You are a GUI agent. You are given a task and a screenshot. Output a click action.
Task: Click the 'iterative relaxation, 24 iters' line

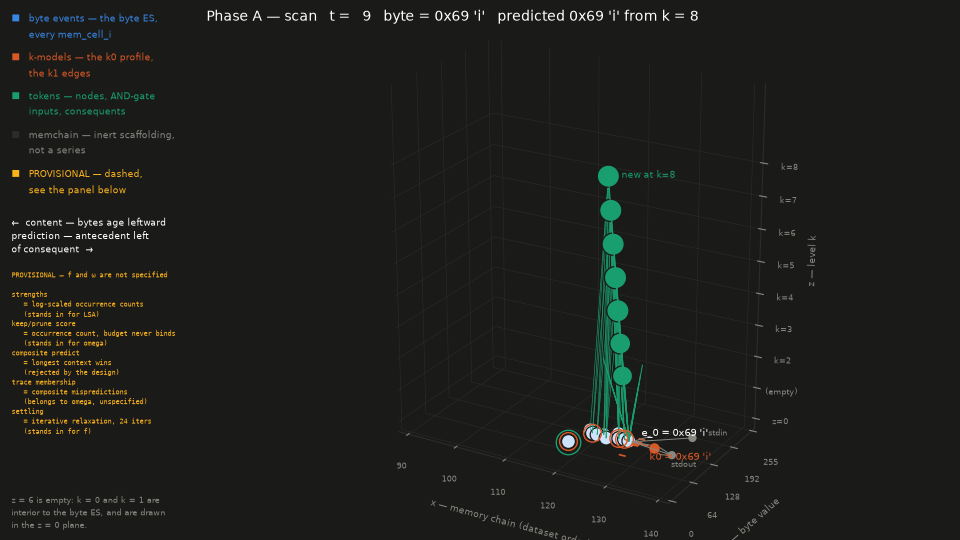pyautogui.click(x=88, y=422)
